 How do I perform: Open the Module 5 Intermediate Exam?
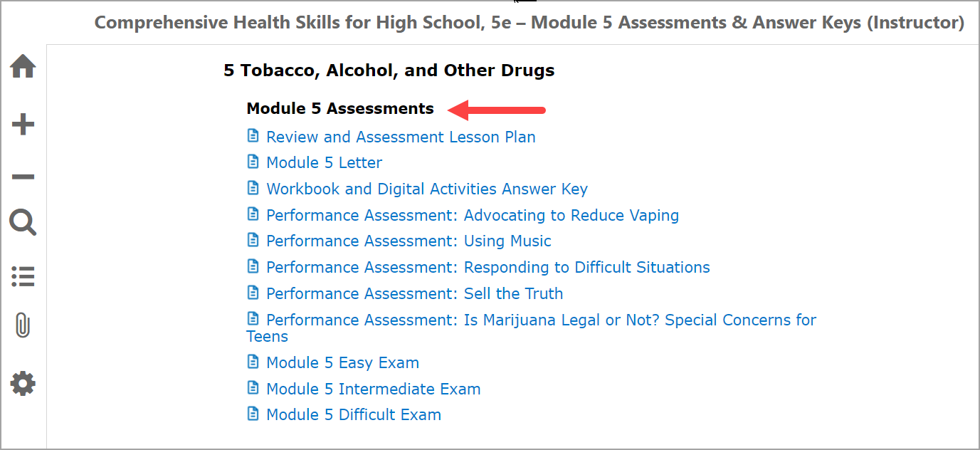tap(373, 389)
